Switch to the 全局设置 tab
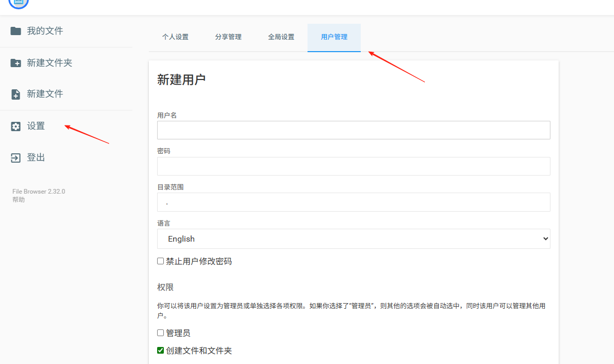This screenshot has height=364, width=614. coord(281,37)
